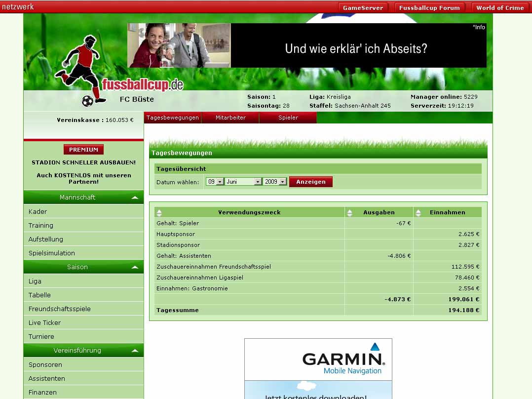
Task: Open Live Ticker in the sidebar
Action: click(45, 322)
